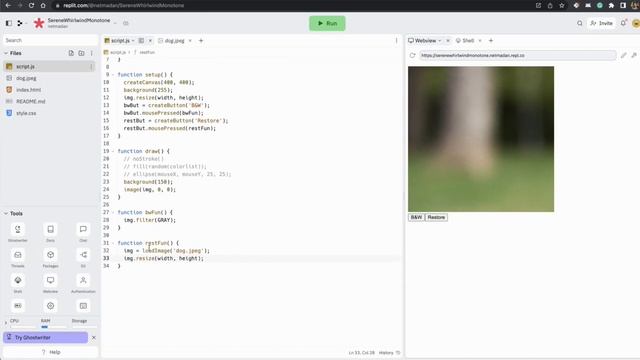Click the RAM usage bar

point(53,327)
